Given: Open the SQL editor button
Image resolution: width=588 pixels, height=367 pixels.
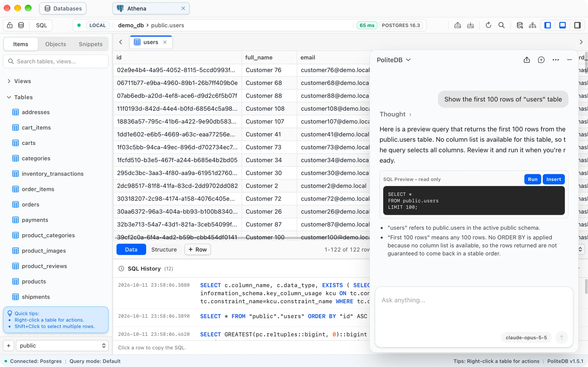Looking at the screenshot, I should (41, 25).
